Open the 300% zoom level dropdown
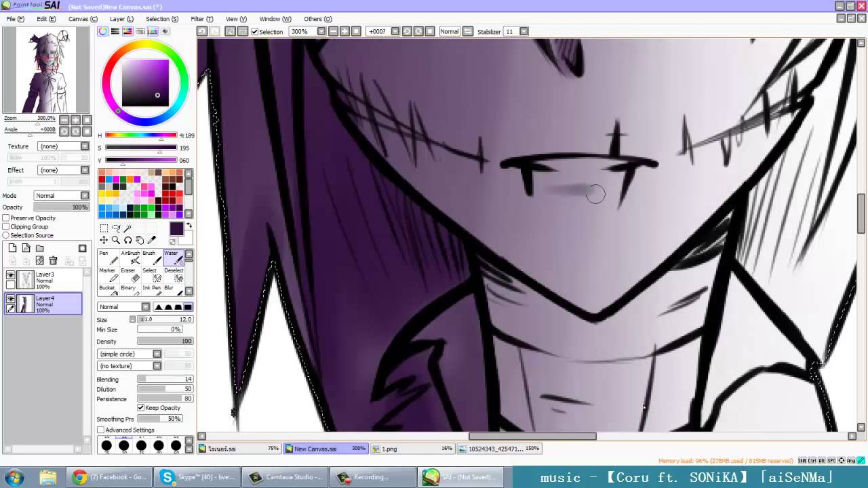Screen dimensions: 868x488 321,31
